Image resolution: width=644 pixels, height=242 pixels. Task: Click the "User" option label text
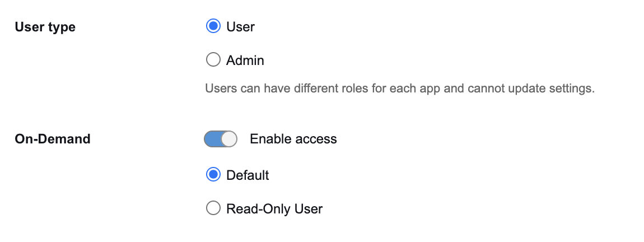click(x=240, y=27)
